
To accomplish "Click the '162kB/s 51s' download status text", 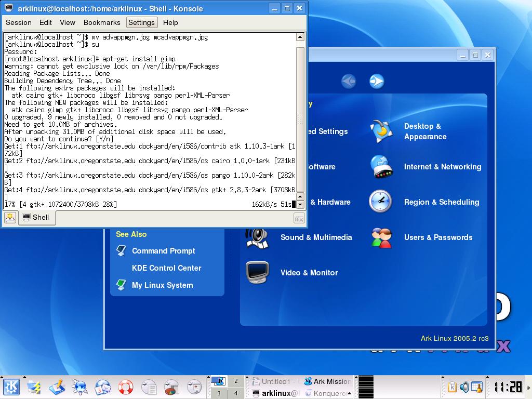I will point(271,204).
